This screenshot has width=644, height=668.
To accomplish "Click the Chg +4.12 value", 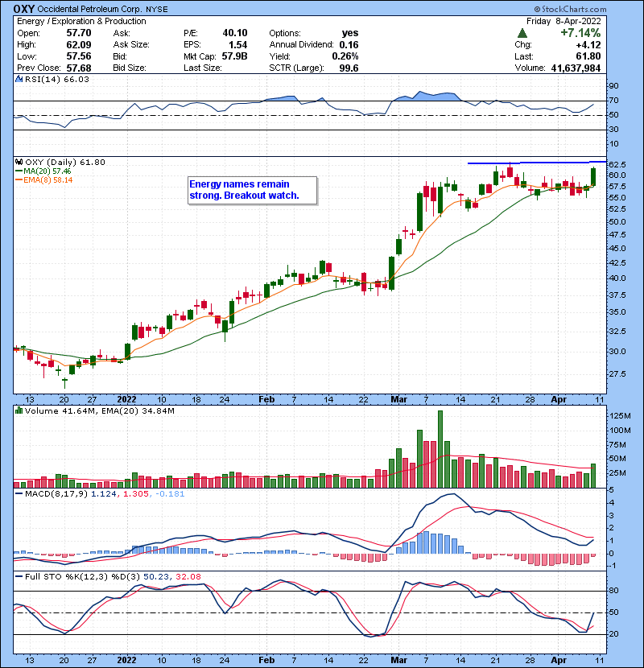I will (x=588, y=45).
